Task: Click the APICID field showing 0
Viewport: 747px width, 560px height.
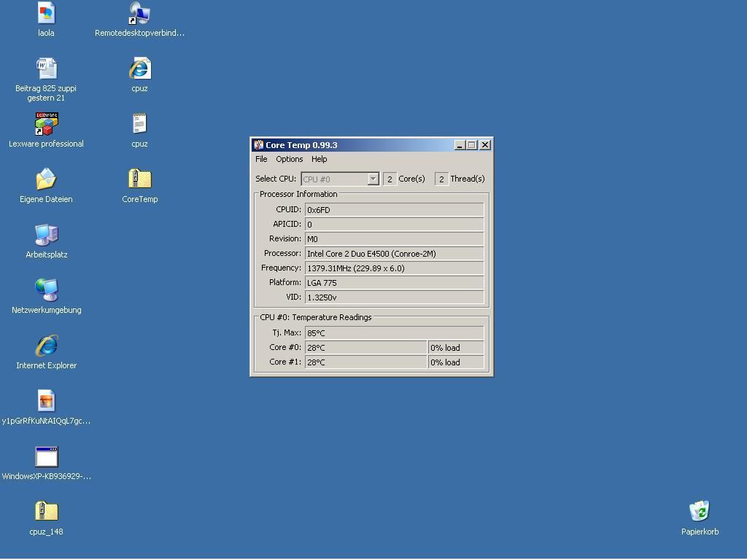Action: click(x=395, y=225)
